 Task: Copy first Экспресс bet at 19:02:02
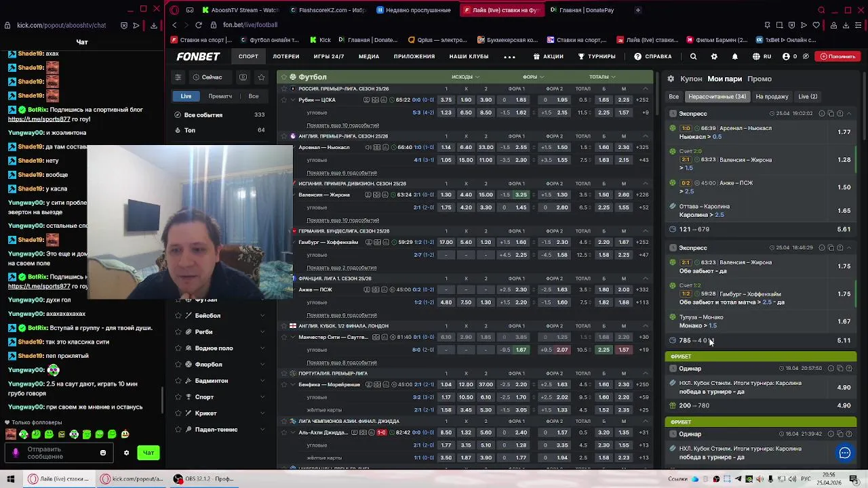click(x=831, y=114)
